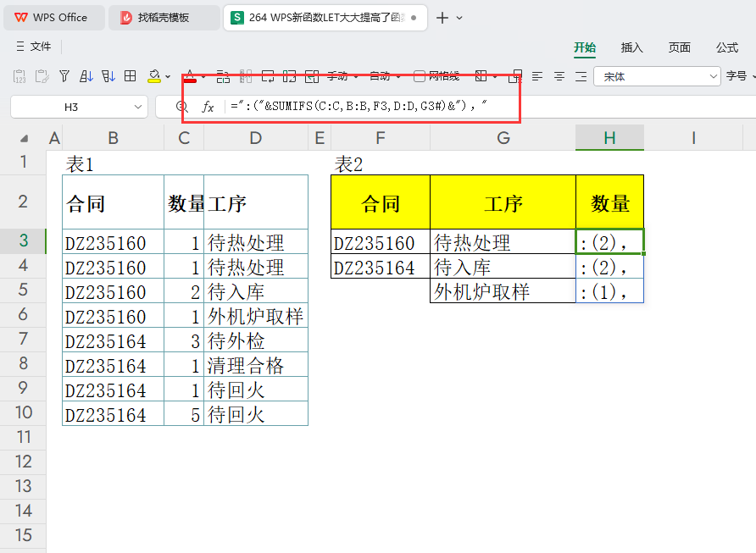Click the plus new tab button
The height and width of the screenshot is (553, 756).
(442, 18)
